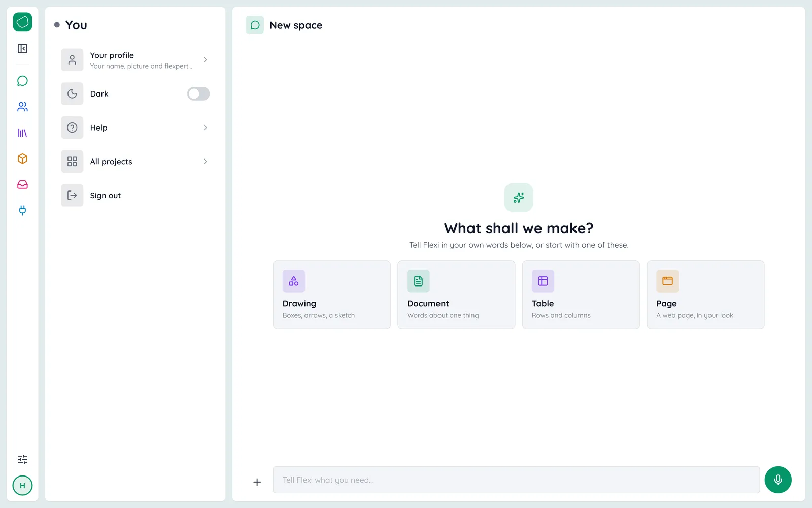Viewport: 812px width, 508px height.
Task: Start a Document card
Action: coord(456,295)
